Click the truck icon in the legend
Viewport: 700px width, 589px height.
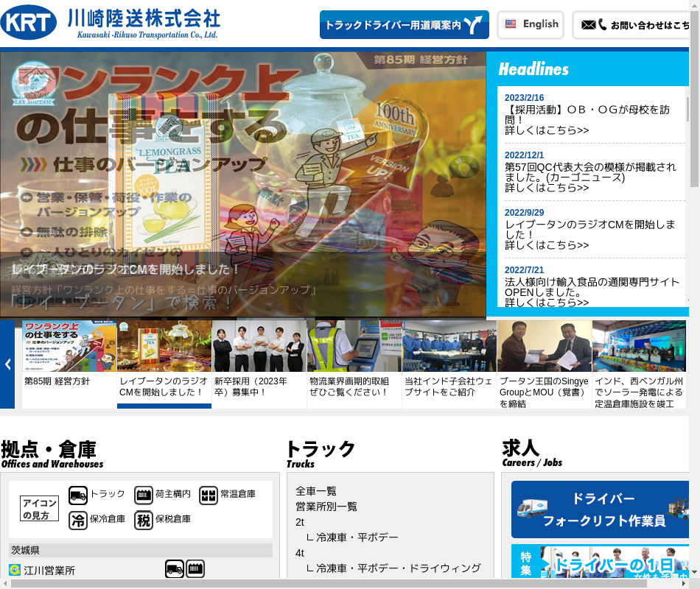77,495
